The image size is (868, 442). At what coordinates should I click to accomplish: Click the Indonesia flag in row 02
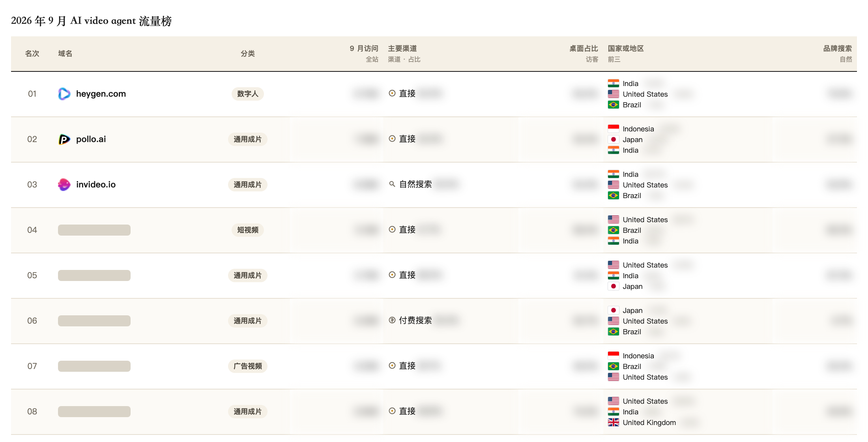(614, 129)
